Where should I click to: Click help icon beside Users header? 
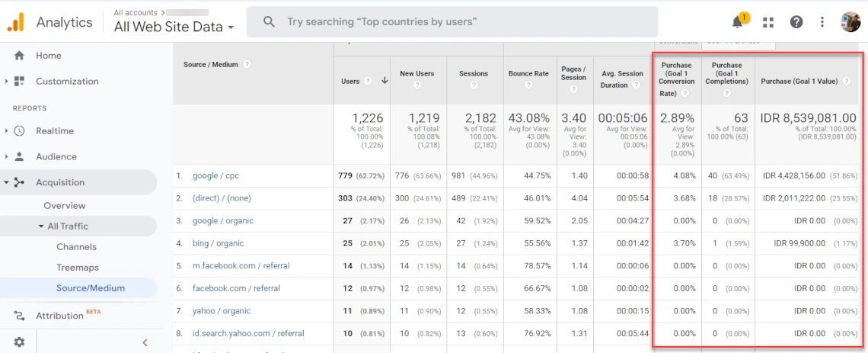[x=367, y=81]
